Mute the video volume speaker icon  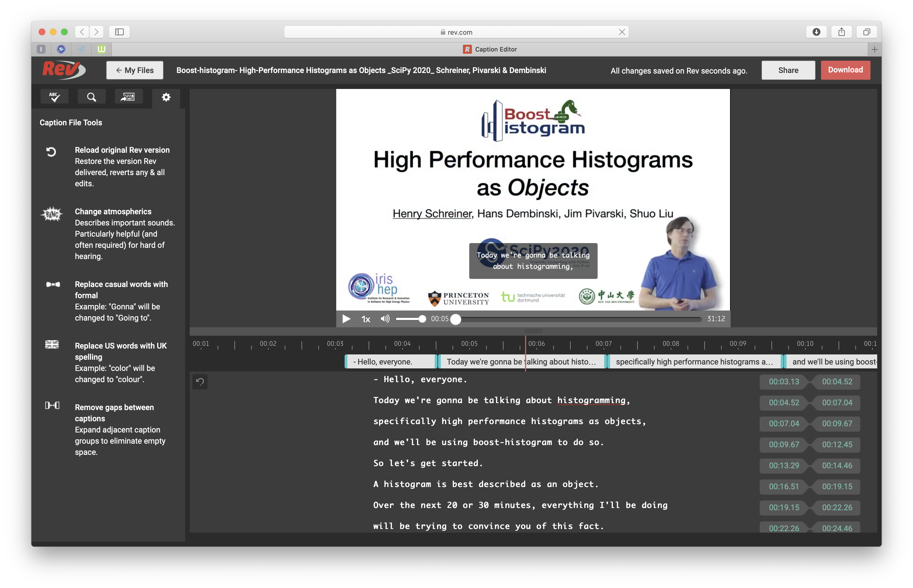click(x=385, y=319)
